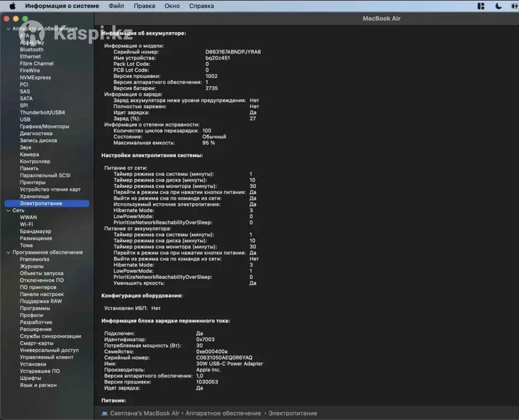Click the green zoom window button
The height and width of the screenshot is (420, 519).
(25, 19)
